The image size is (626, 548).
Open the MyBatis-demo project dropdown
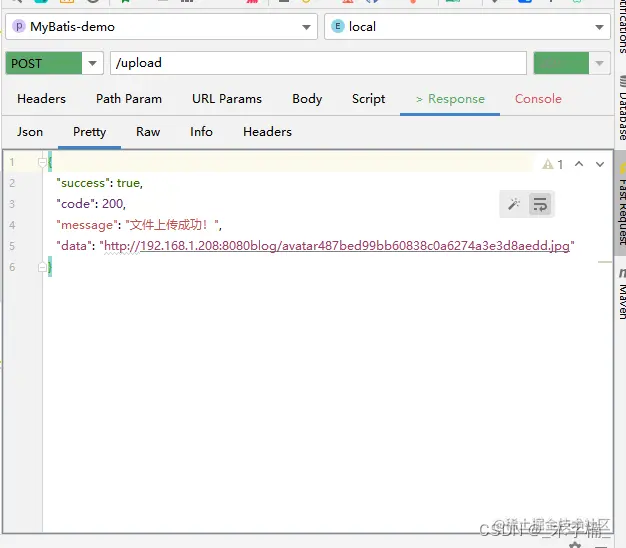click(161, 27)
